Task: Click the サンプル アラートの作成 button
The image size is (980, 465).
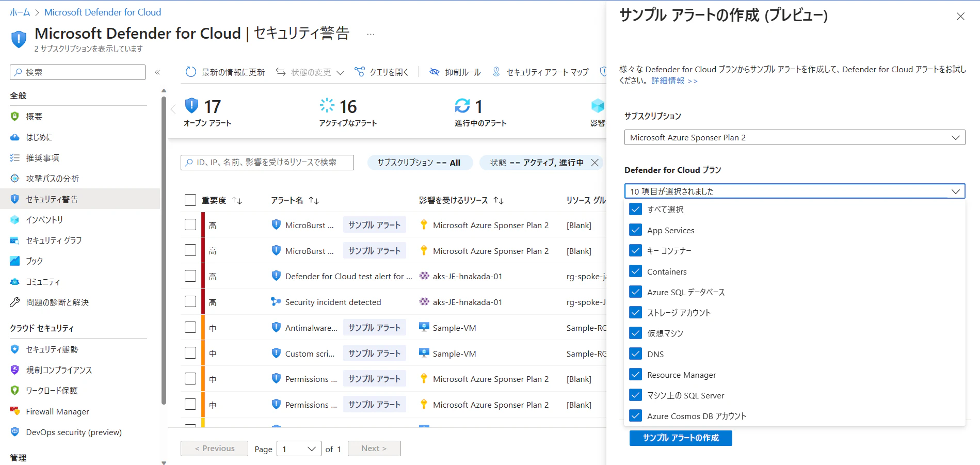Action: (x=681, y=438)
